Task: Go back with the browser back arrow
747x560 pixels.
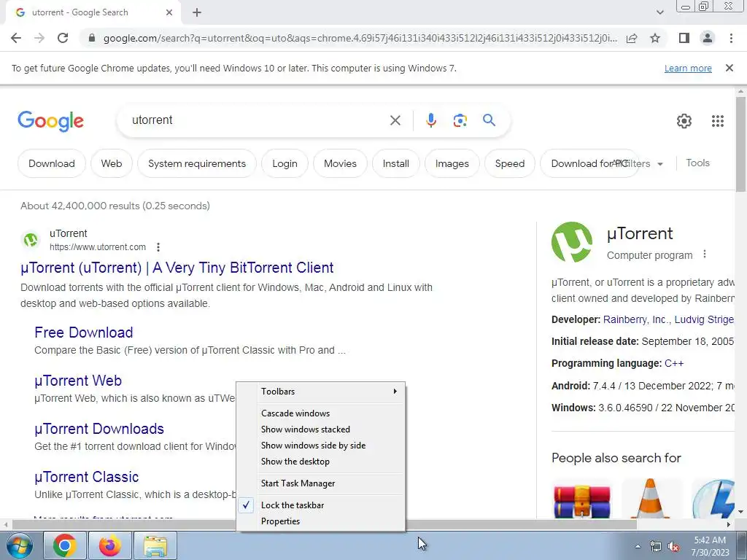Action: pos(16,38)
